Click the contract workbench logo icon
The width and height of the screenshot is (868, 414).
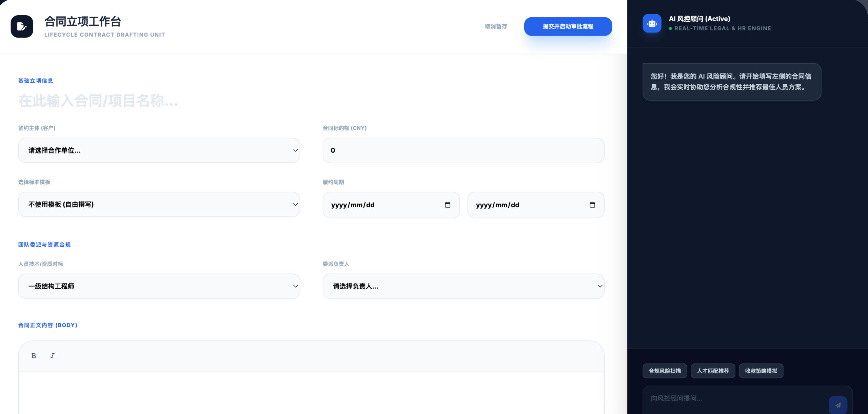click(22, 26)
